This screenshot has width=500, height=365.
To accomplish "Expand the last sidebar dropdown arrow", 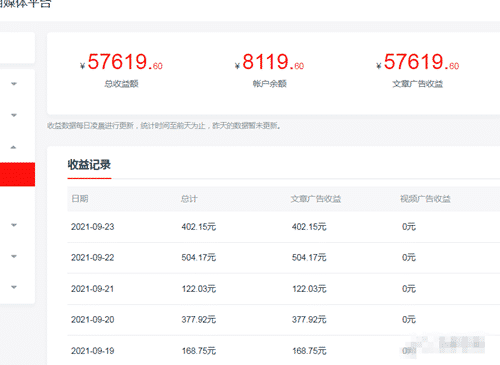I will (x=14, y=287).
